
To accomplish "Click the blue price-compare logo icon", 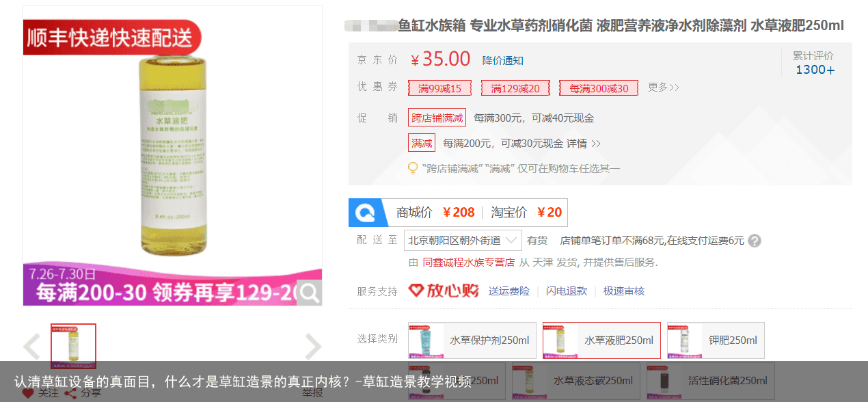I will pos(367,213).
